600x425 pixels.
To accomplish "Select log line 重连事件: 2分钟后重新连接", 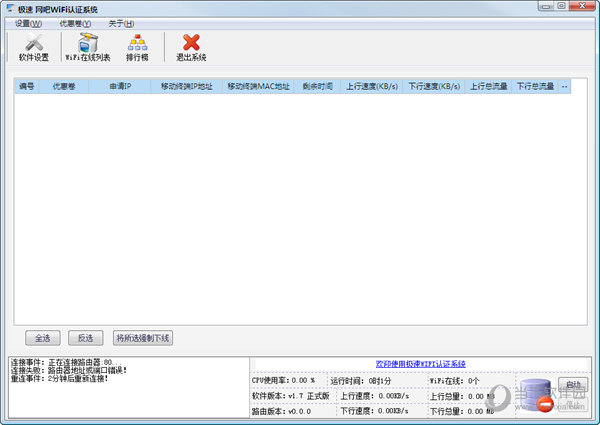I will point(59,378).
